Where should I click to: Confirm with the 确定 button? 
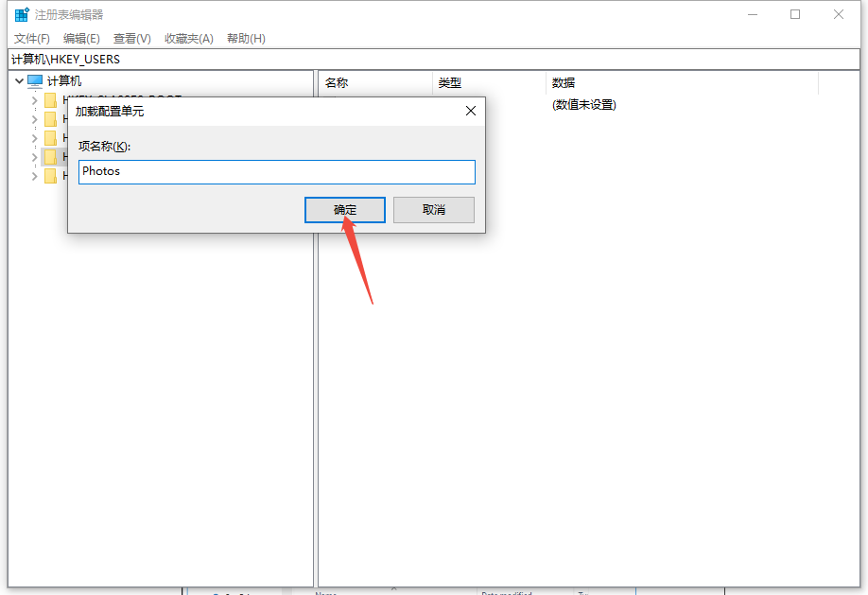click(344, 210)
